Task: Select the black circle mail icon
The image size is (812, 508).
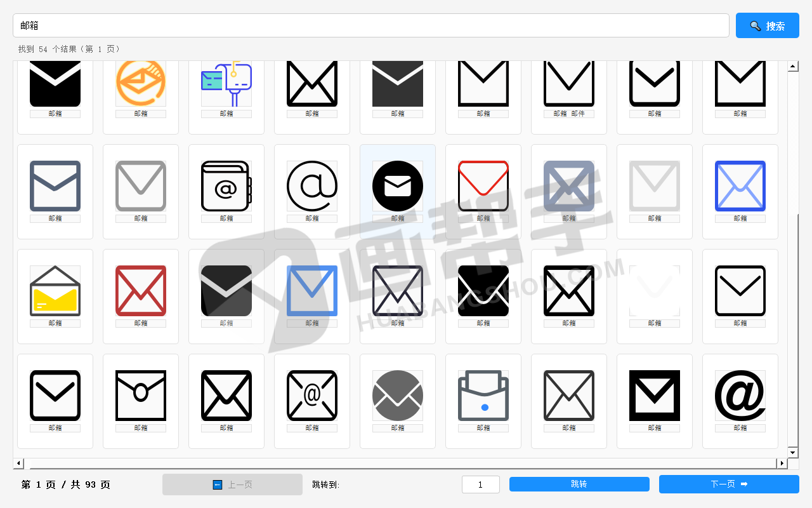Action: pos(398,186)
